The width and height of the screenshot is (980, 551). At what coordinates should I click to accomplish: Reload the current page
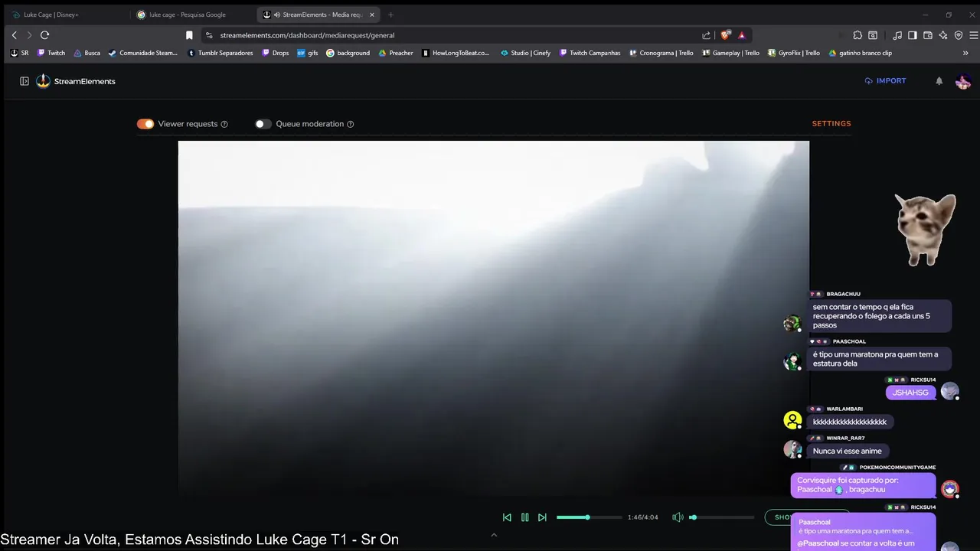[45, 35]
